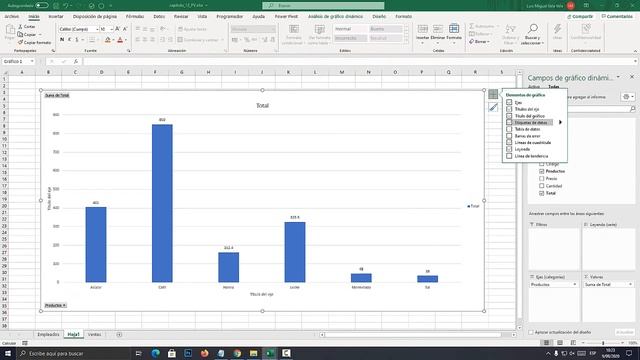Click the Cortar scissors icon
The image size is (640, 360).
click(x=20, y=27)
